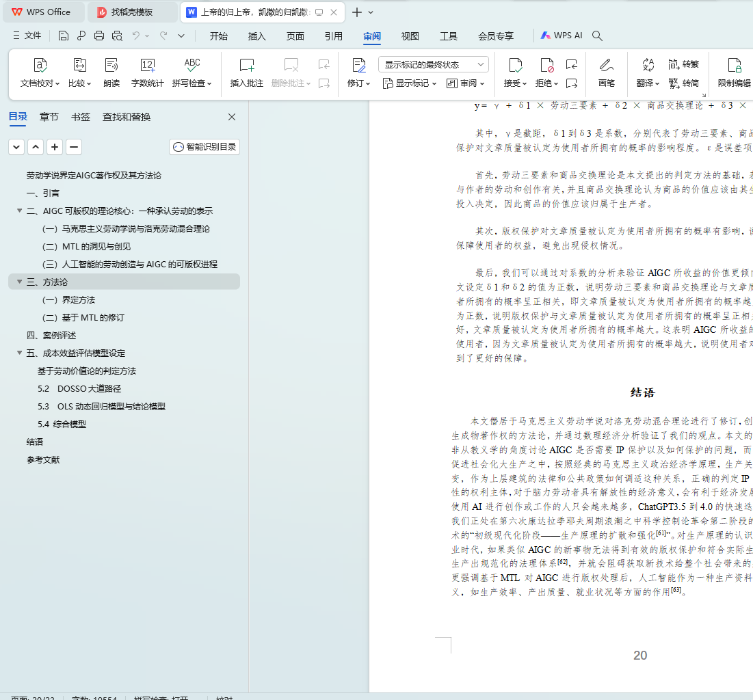Open a new tab with the plus button
753x700 pixels.
[357, 12]
